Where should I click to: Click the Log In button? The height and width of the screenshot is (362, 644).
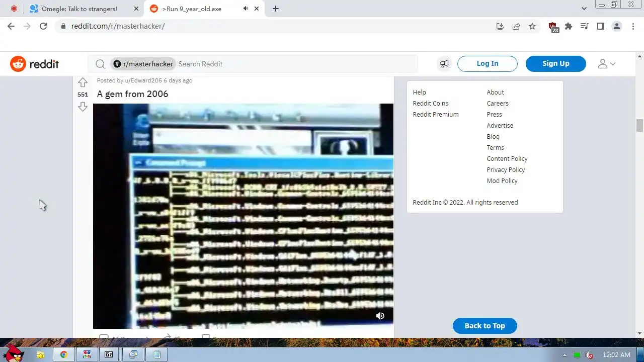(x=488, y=63)
